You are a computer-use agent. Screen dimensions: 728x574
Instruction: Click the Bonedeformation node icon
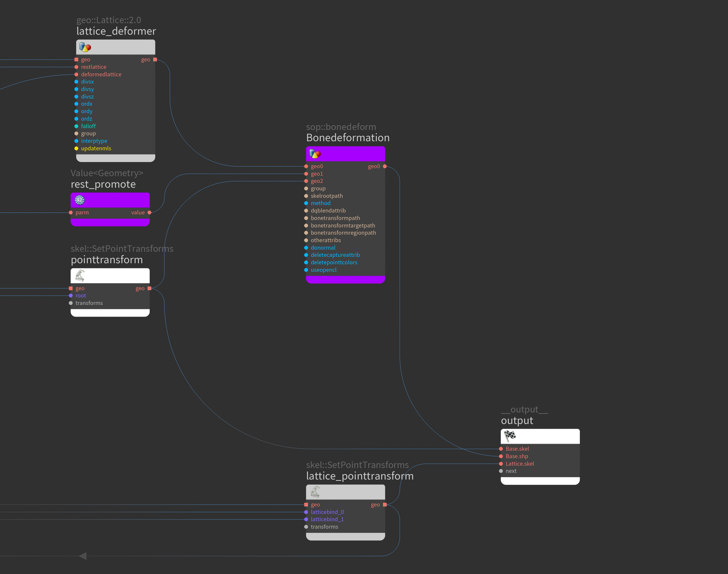pyautogui.click(x=314, y=154)
